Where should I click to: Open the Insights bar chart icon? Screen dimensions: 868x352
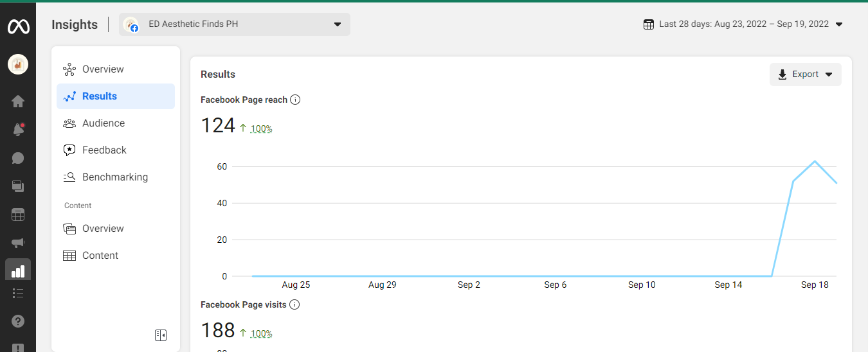click(18, 270)
